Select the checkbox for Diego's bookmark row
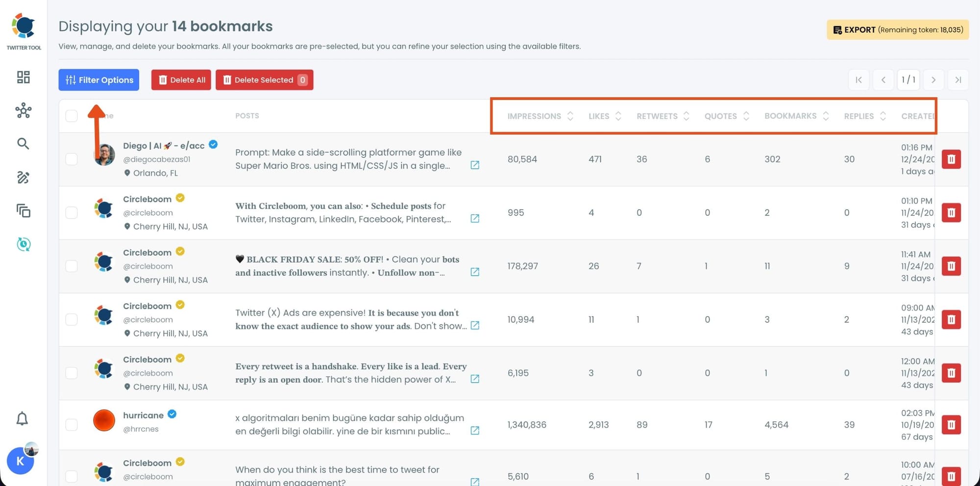Screen dimensions: 980x486 point(72,159)
